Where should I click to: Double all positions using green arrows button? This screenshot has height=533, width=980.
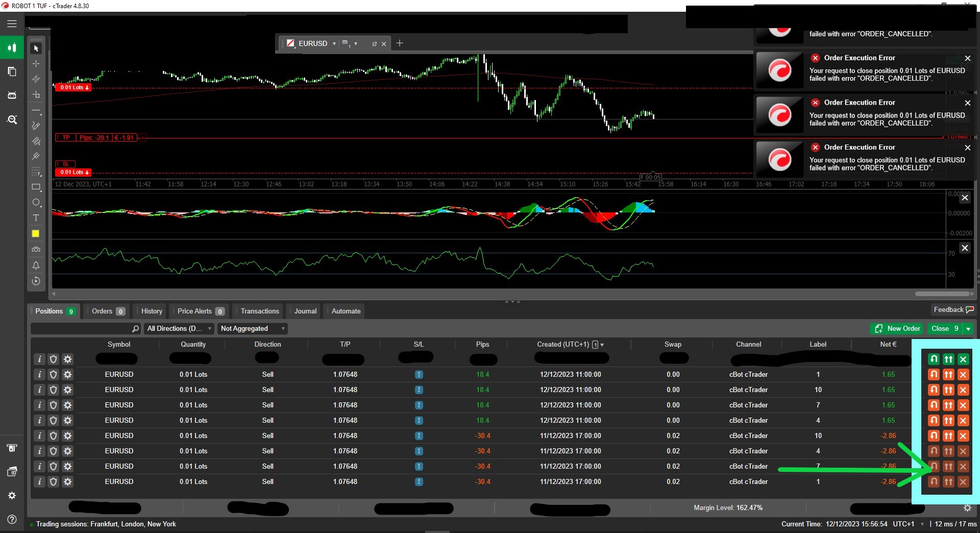[948, 359]
